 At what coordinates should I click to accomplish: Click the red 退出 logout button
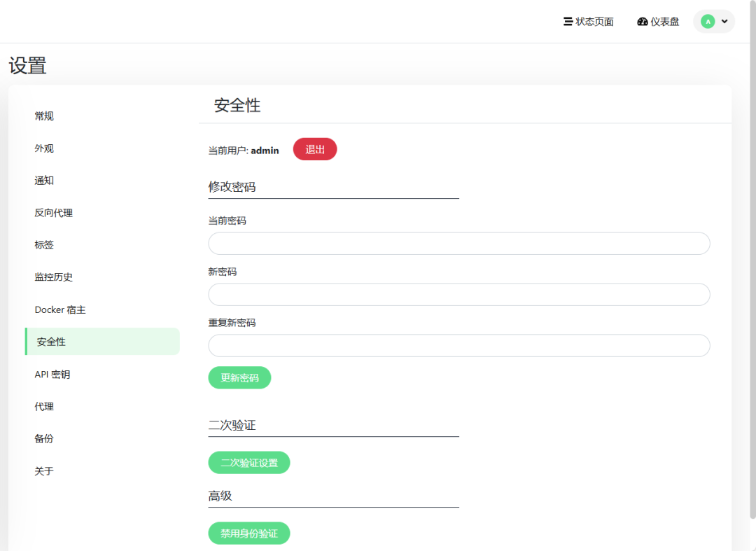tap(315, 149)
